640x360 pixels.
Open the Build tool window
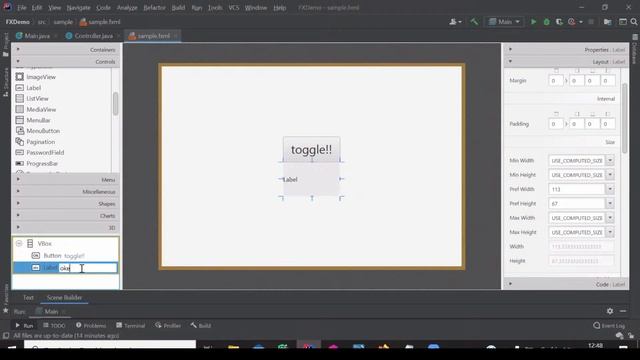click(200, 325)
